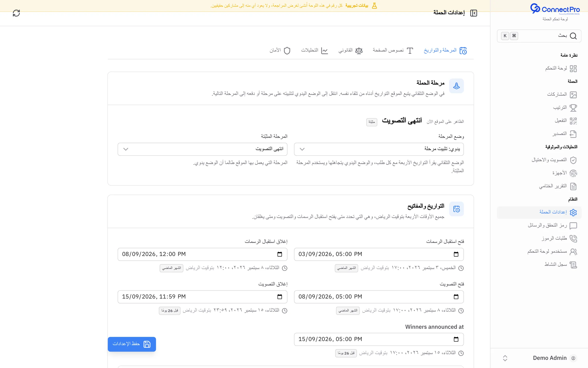Click the التصدير export icon
This screenshot has height=368, width=588.
click(573, 134)
